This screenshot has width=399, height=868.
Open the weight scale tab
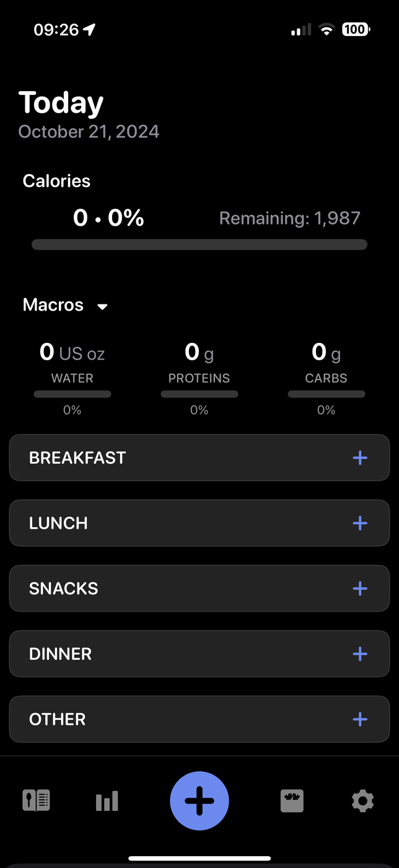[292, 800]
